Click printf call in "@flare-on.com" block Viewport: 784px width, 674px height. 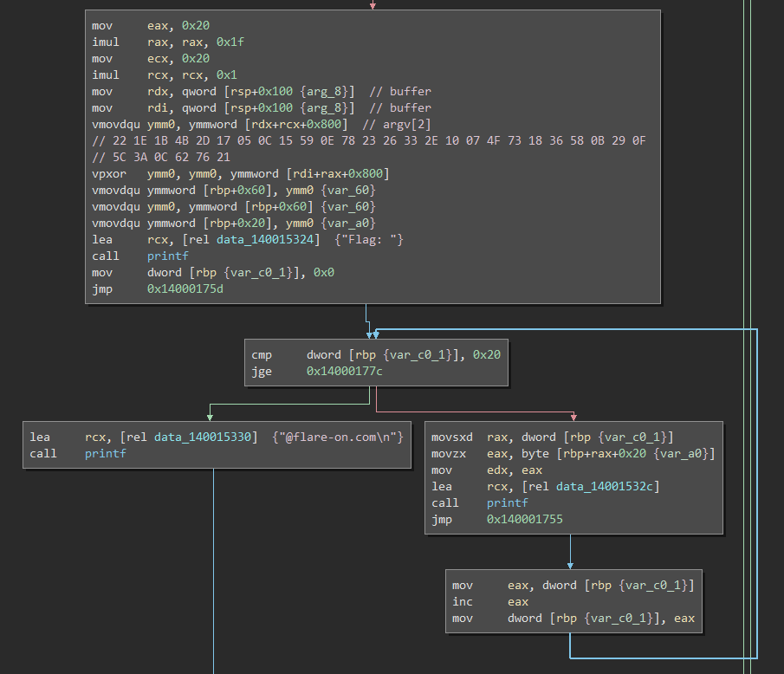point(105,453)
